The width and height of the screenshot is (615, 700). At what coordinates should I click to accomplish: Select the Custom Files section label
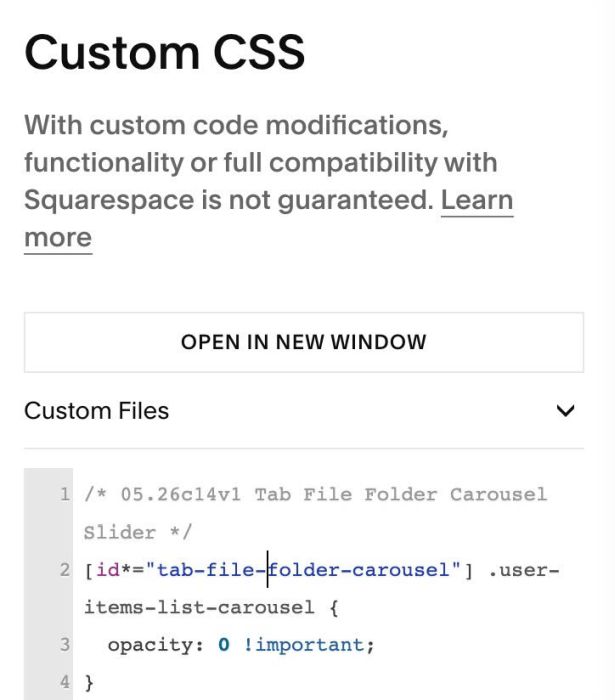pyautogui.click(x=96, y=410)
